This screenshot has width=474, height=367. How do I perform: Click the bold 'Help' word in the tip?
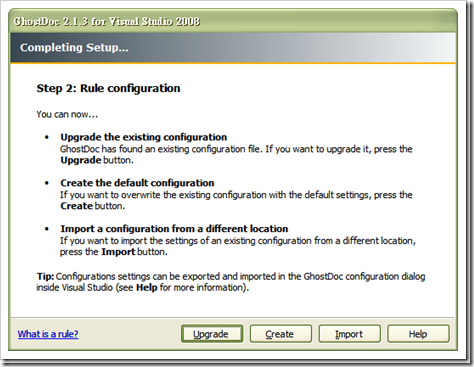tap(147, 287)
